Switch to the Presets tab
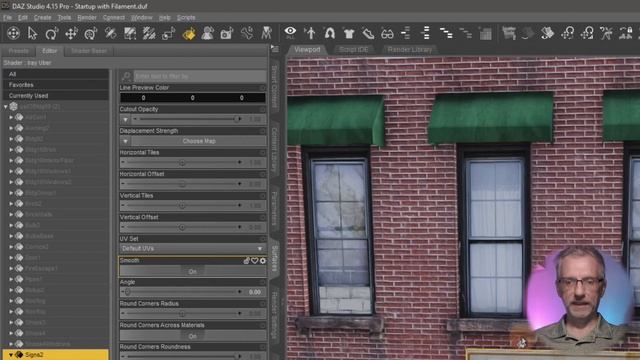640x360 pixels. pyautogui.click(x=18, y=51)
